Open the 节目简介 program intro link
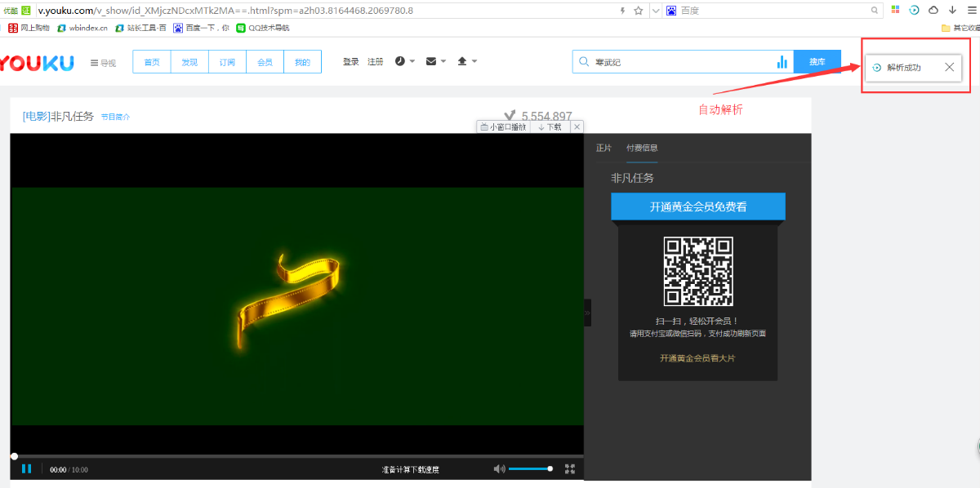Image resolution: width=980 pixels, height=488 pixels. pos(115,117)
